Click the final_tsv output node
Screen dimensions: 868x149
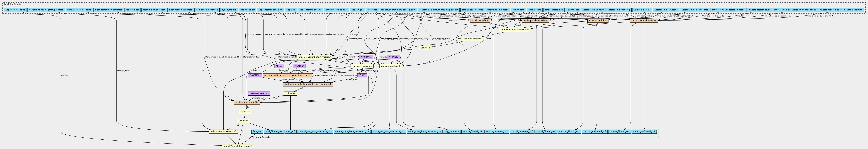(257, 132)
